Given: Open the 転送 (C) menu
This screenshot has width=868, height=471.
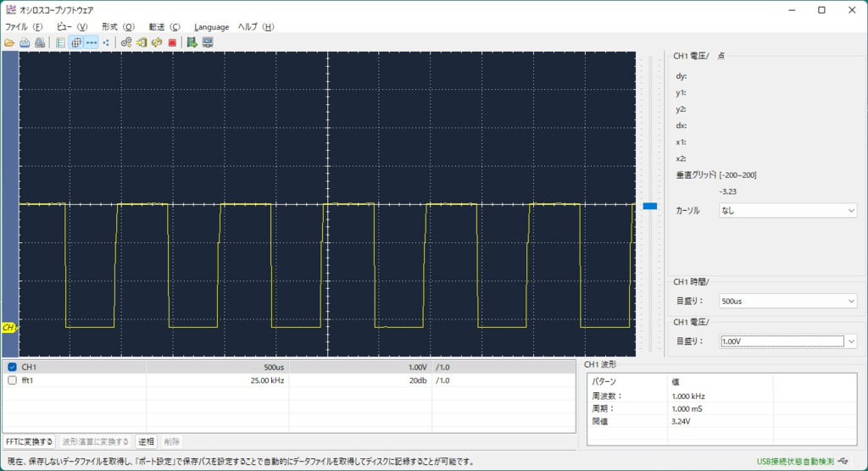Looking at the screenshot, I should [164, 26].
